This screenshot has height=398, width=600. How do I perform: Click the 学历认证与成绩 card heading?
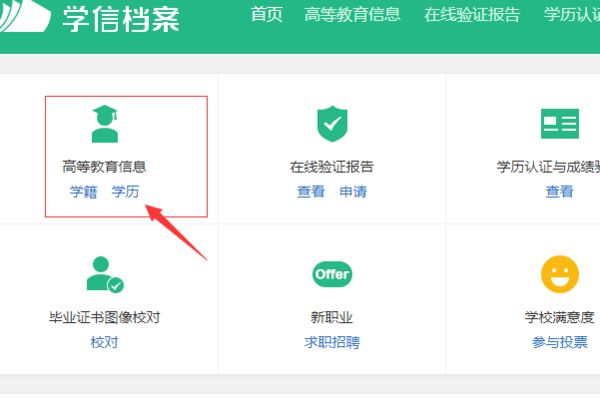tap(548, 167)
